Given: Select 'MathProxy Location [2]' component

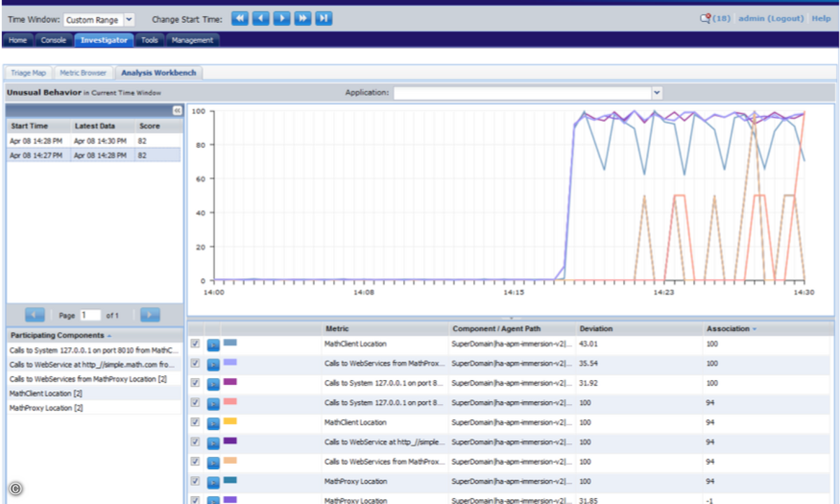Looking at the screenshot, I should point(95,407).
